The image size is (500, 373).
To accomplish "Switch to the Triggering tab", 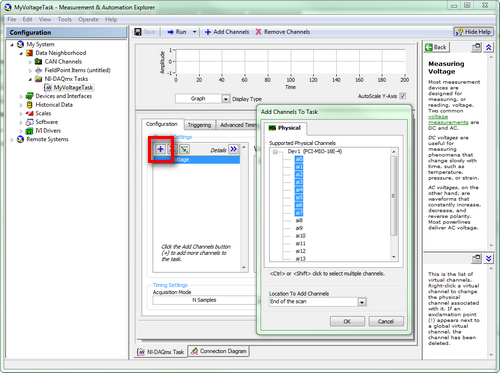I will (199, 125).
